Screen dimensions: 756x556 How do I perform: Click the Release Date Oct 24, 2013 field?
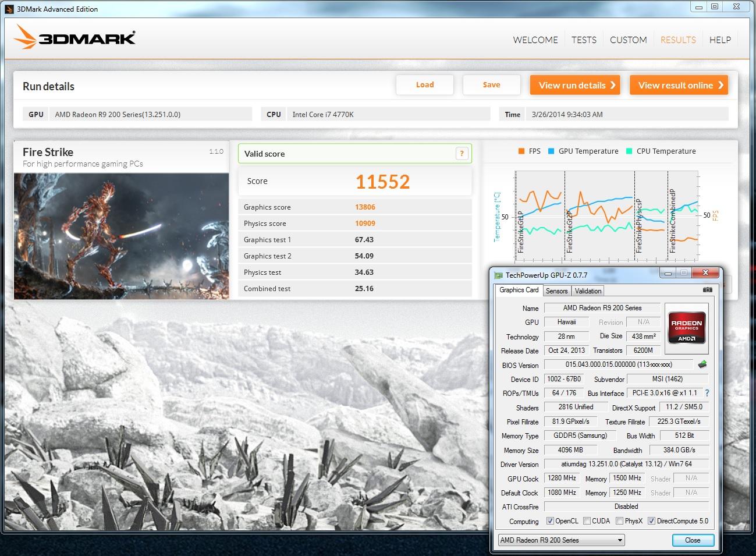[566, 350]
